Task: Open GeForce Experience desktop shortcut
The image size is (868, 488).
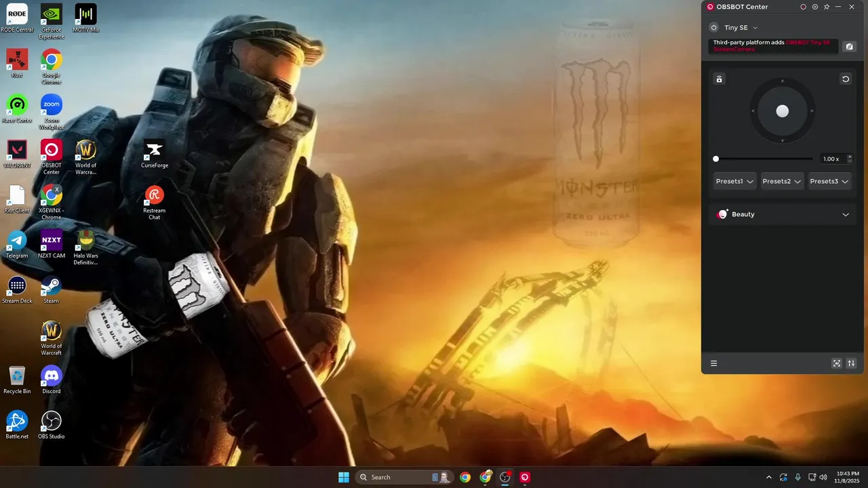Action: point(52,21)
